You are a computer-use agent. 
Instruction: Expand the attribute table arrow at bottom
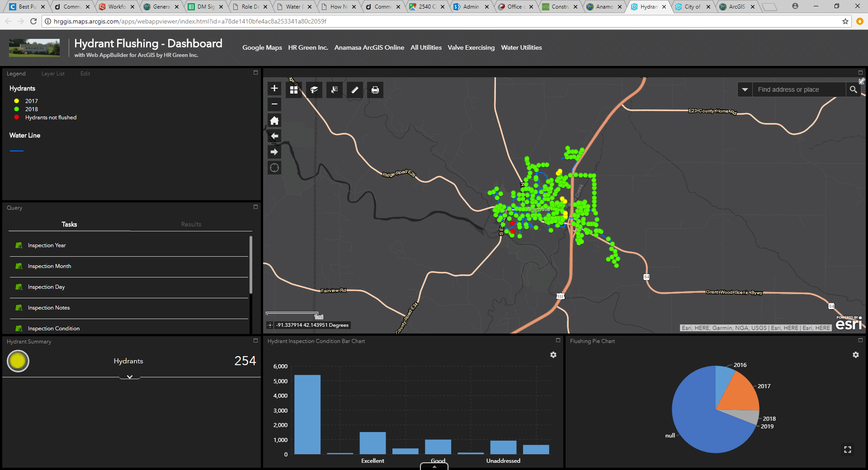pyautogui.click(x=434, y=466)
